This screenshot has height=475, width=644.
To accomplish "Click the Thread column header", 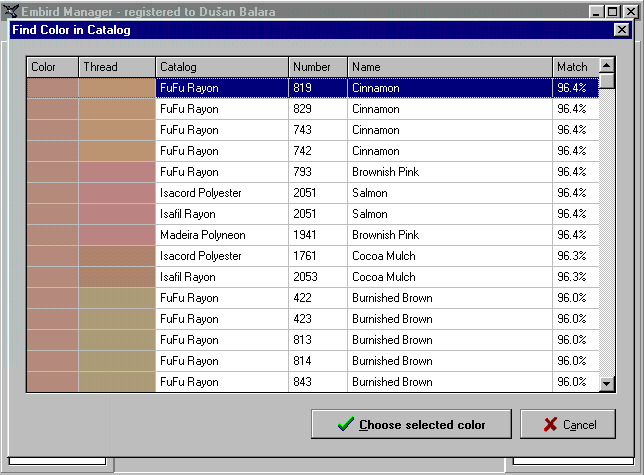I will (117, 67).
